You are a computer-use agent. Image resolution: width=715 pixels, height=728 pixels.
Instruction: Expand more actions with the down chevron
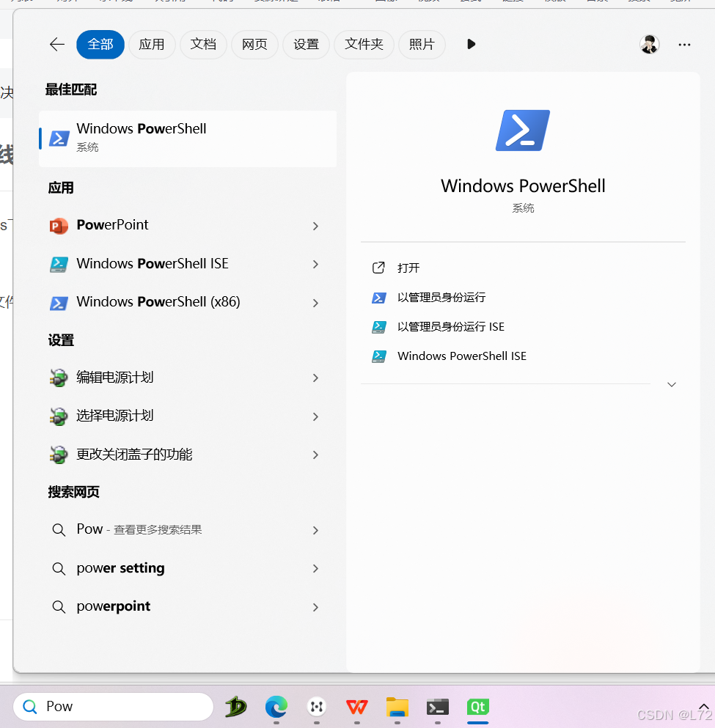tap(671, 384)
